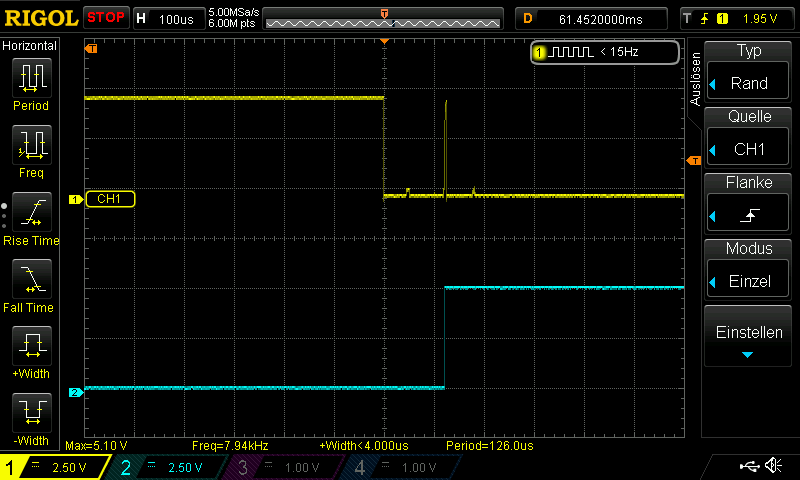Toggle channel 2 at 2.50 V

coord(166,467)
